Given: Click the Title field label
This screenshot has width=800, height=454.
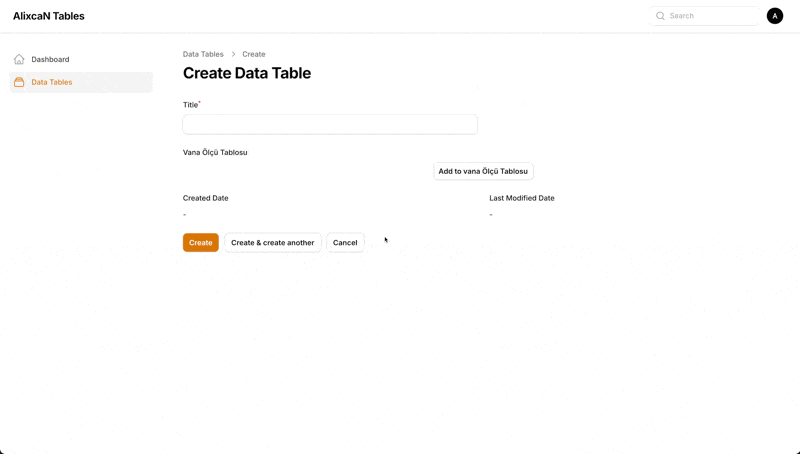Looking at the screenshot, I should coord(190,105).
